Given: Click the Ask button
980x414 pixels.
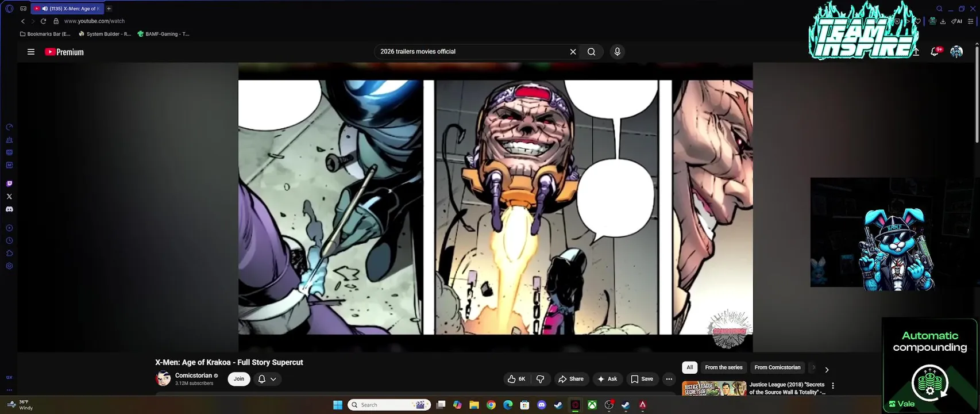Looking at the screenshot, I should pos(607,379).
